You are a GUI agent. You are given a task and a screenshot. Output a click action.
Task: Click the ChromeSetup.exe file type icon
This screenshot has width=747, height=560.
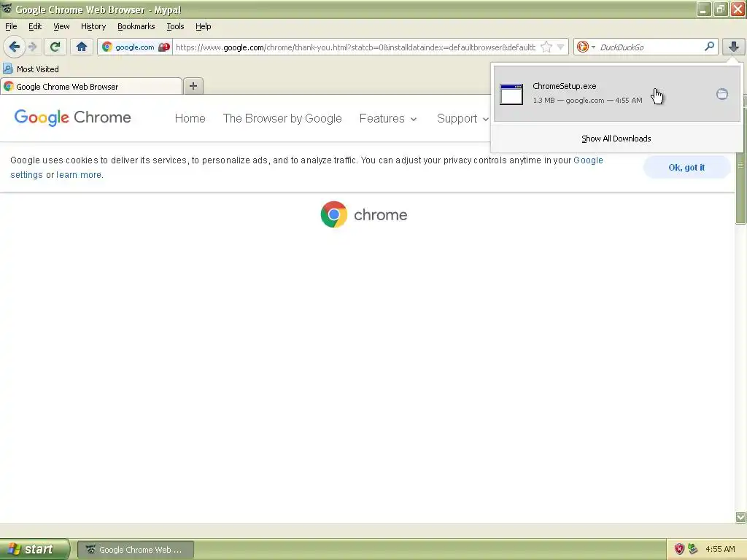pyautogui.click(x=511, y=94)
